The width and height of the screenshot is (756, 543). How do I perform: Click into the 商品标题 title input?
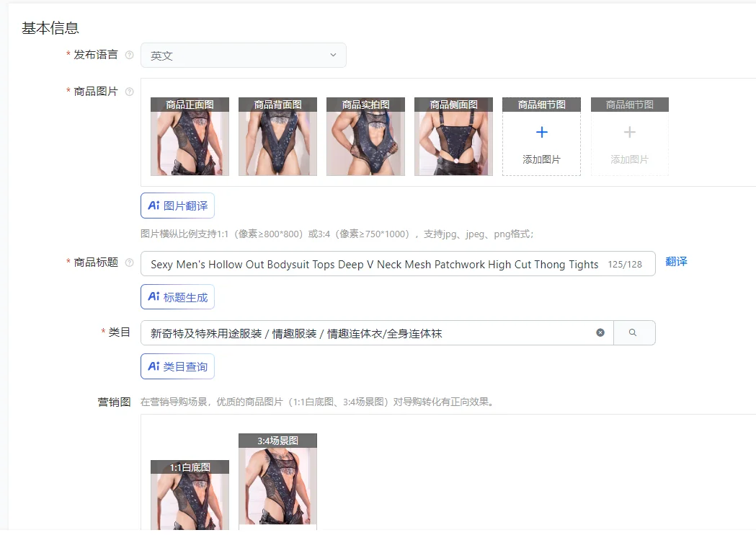coord(398,264)
